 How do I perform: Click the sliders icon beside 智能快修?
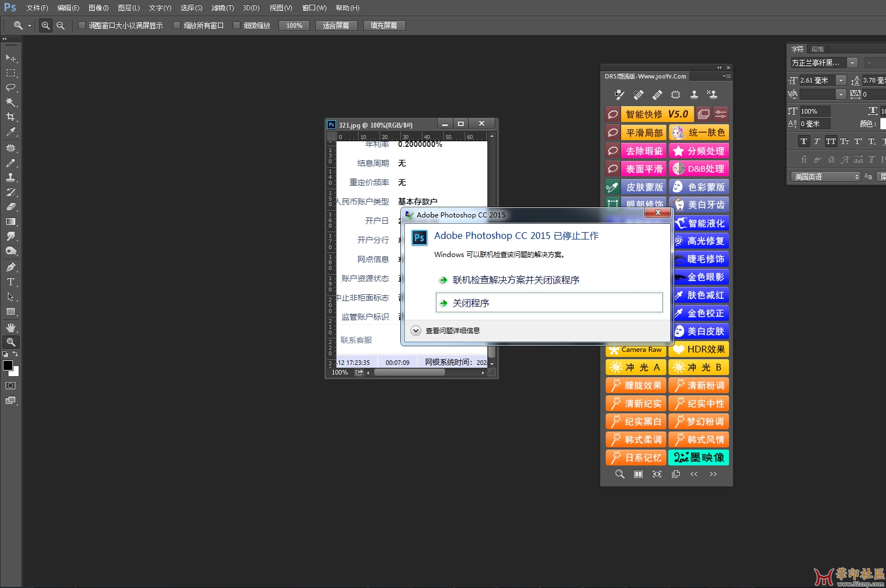(x=721, y=114)
